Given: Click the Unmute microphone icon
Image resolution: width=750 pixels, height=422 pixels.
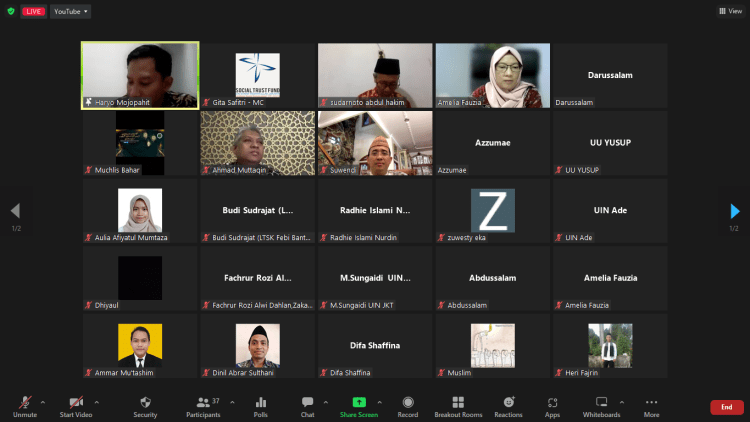Looking at the screenshot, I should (25, 403).
